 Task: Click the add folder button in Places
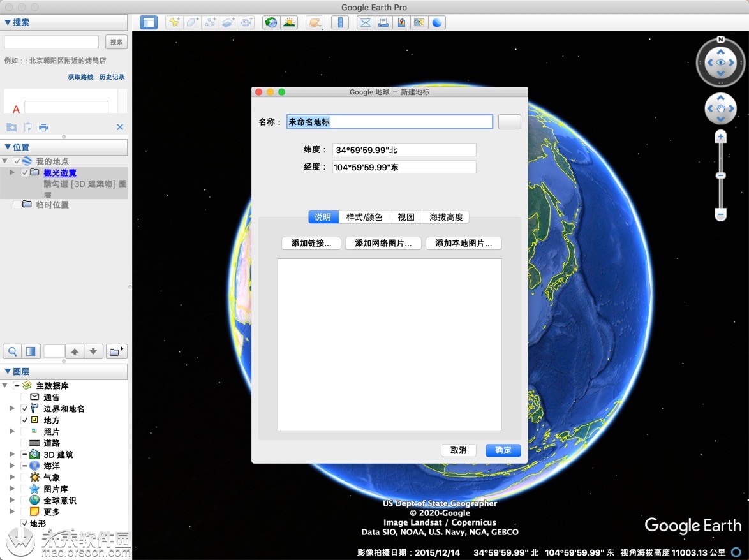point(116,351)
